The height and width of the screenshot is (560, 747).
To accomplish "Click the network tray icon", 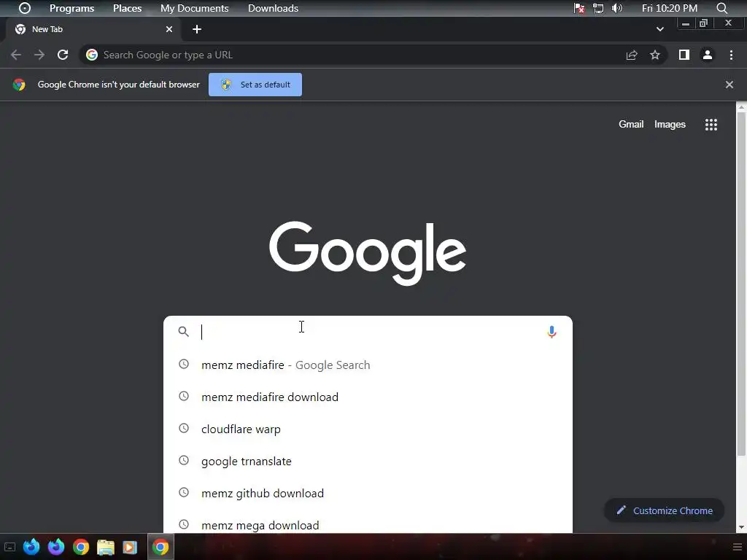I will pos(598,8).
